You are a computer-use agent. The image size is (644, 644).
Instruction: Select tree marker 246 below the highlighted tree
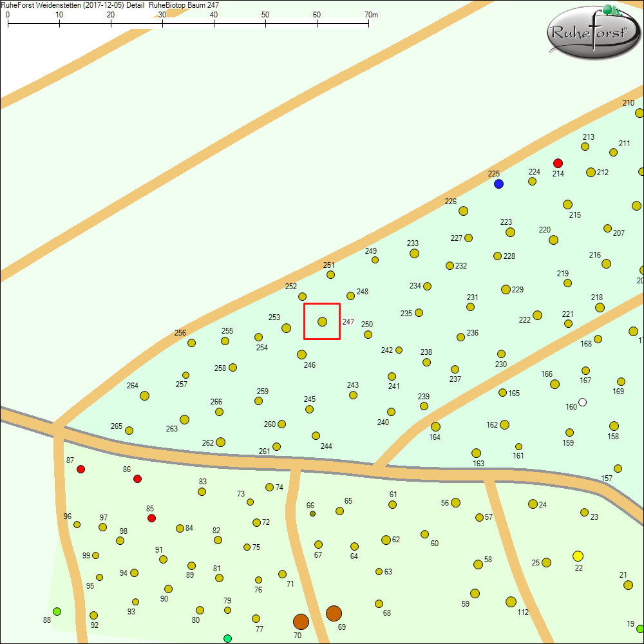[x=301, y=354]
